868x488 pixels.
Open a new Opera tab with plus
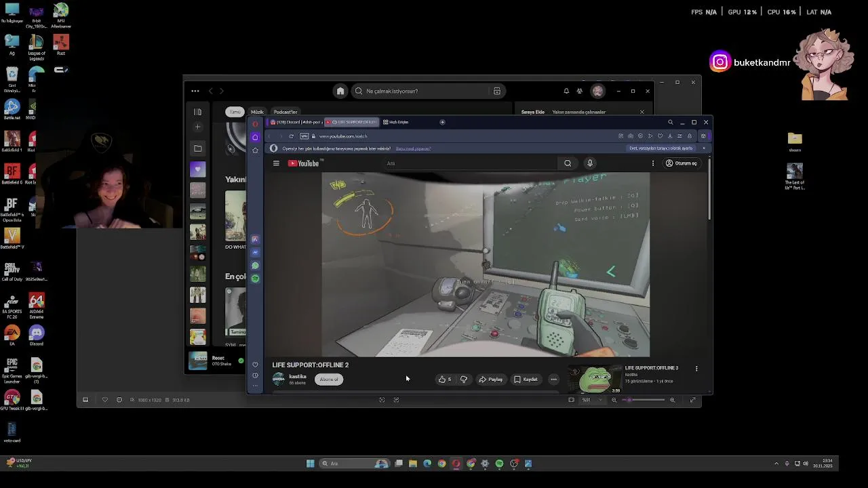pos(442,122)
